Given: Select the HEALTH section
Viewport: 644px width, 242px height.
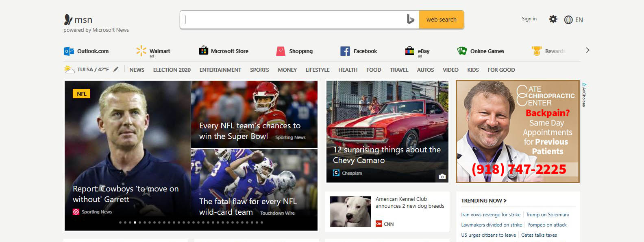Looking at the screenshot, I should tap(348, 70).
